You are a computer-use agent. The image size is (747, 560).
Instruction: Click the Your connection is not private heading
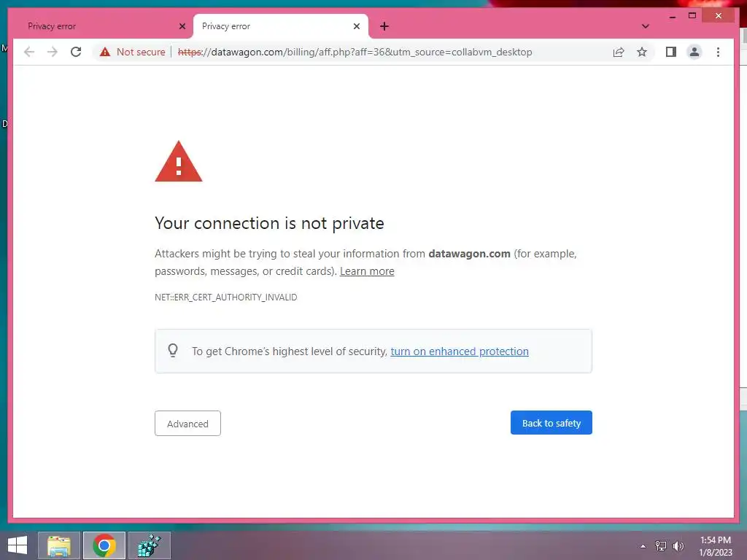coord(269,223)
